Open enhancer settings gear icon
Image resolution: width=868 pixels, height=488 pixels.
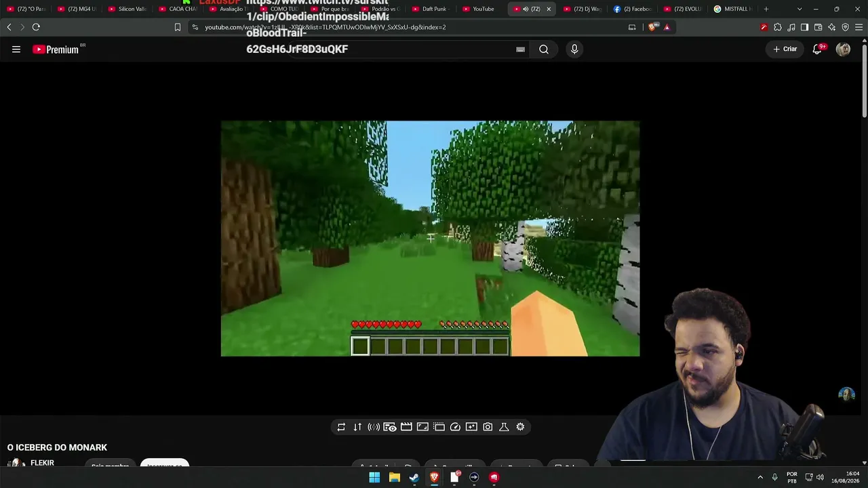[520, 427]
